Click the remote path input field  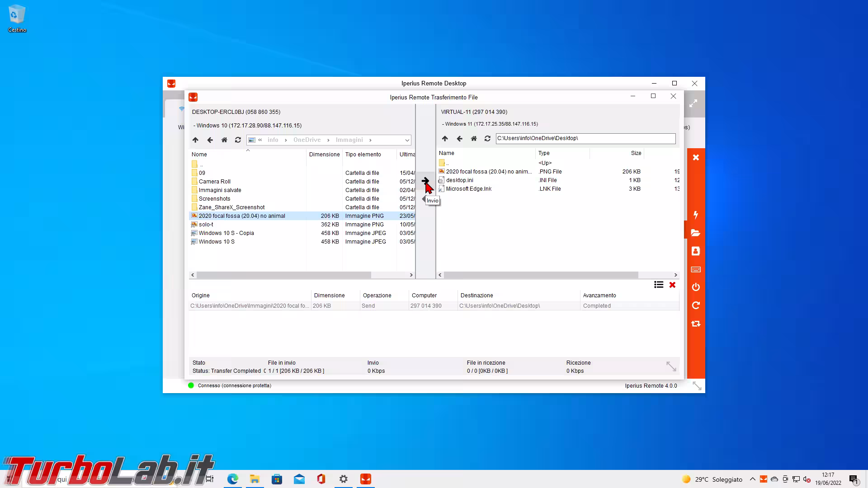point(585,138)
